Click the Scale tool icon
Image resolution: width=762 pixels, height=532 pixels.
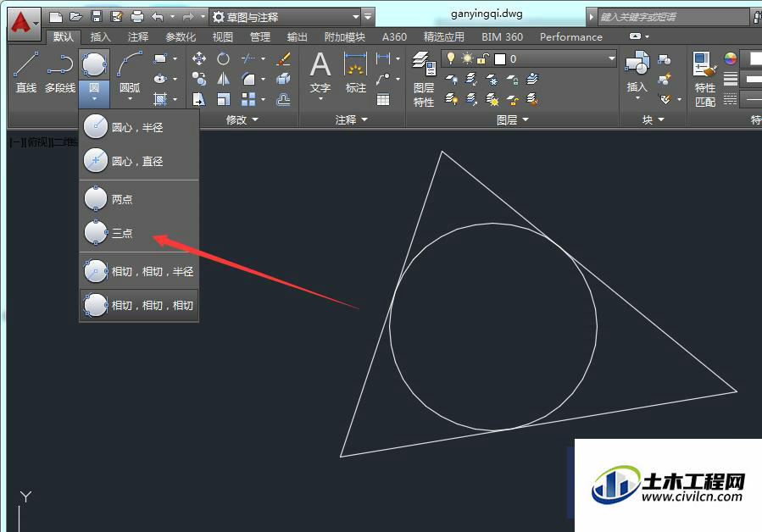click(223, 100)
